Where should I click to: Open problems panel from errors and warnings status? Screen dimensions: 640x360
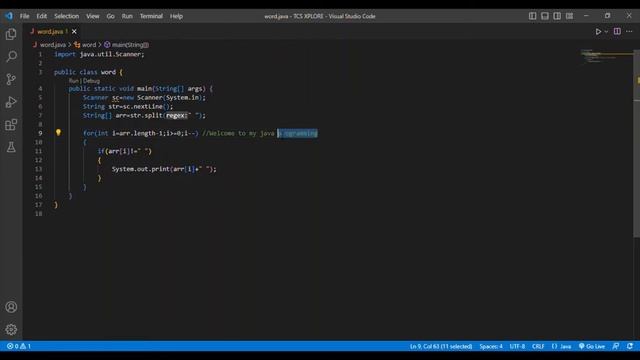pyautogui.click(x=19, y=346)
